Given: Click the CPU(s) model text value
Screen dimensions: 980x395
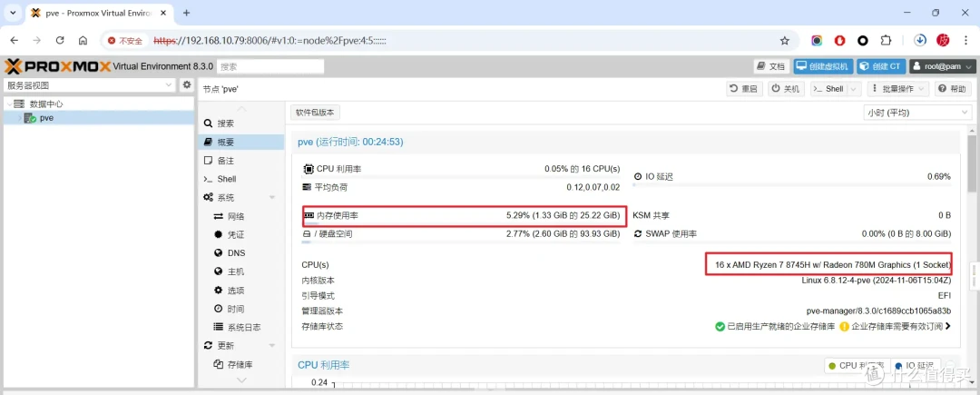Looking at the screenshot, I should click(832, 266).
